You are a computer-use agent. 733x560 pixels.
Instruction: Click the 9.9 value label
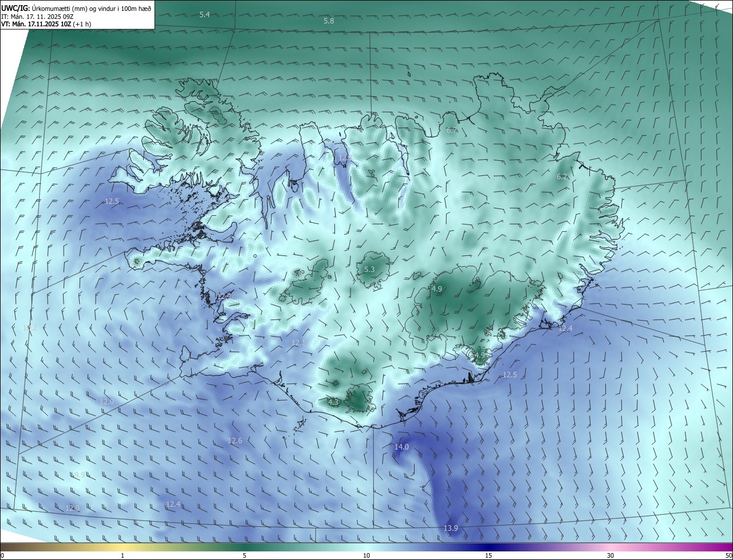[x=80, y=475]
